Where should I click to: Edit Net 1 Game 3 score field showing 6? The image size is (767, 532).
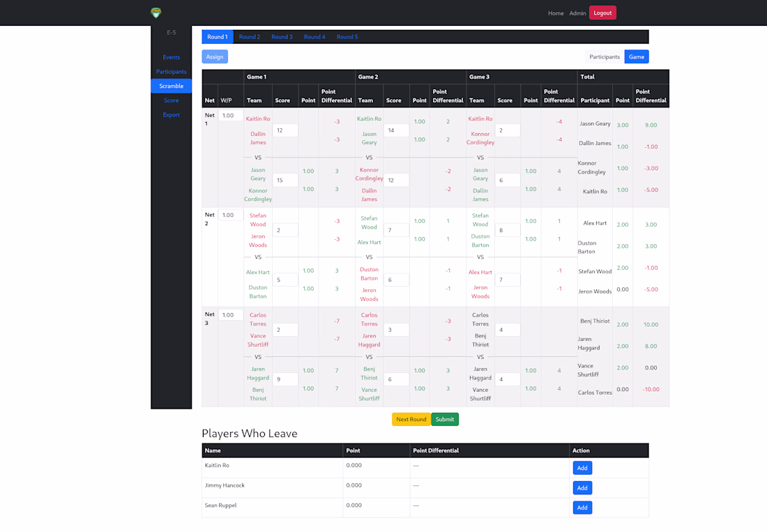coord(507,180)
